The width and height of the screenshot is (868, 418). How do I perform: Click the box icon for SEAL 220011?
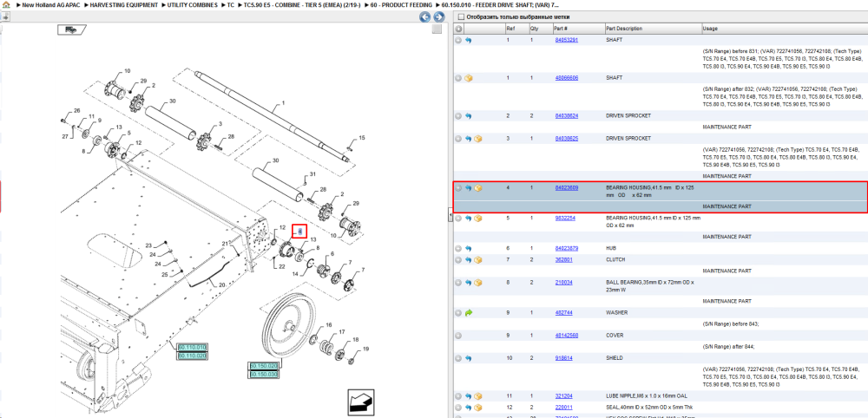pos(477,407)
